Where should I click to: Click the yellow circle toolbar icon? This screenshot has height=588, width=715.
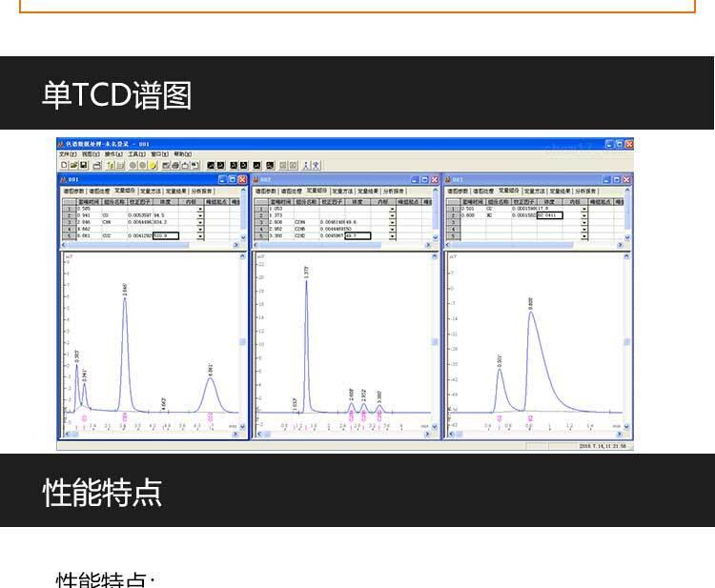click(153, 165)
